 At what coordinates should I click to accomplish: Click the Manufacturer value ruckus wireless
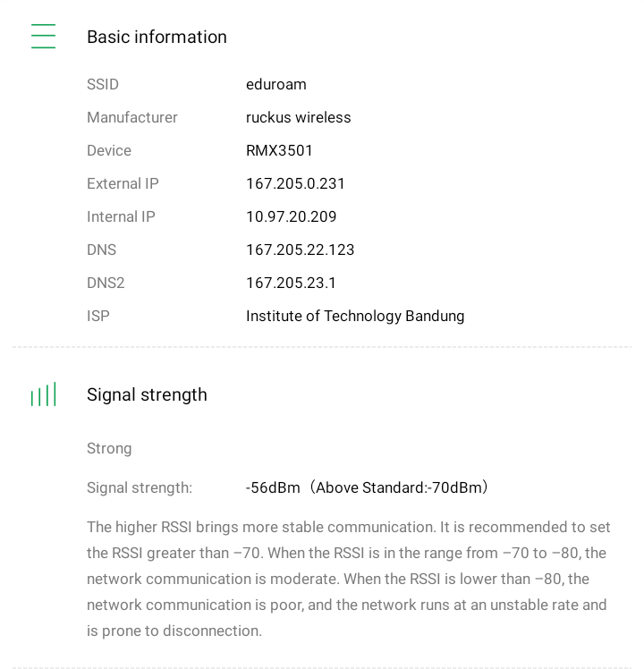pos(298,117)
